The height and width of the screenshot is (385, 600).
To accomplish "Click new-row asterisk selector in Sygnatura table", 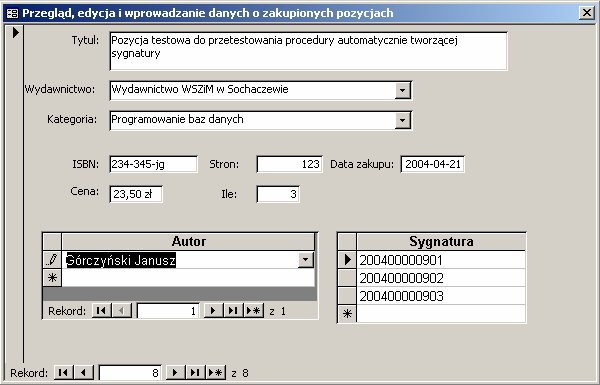I will [347, 314].
